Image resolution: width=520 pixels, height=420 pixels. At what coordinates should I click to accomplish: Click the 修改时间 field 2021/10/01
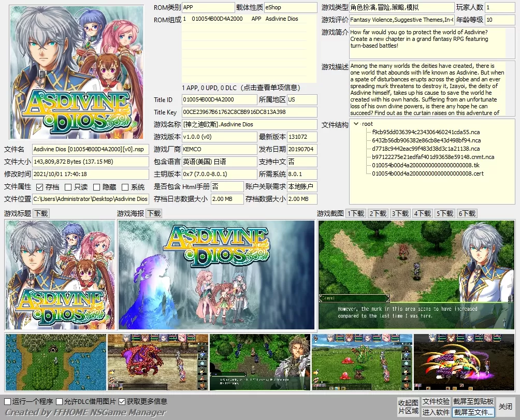pyautogui.click(x=91, y=174)
